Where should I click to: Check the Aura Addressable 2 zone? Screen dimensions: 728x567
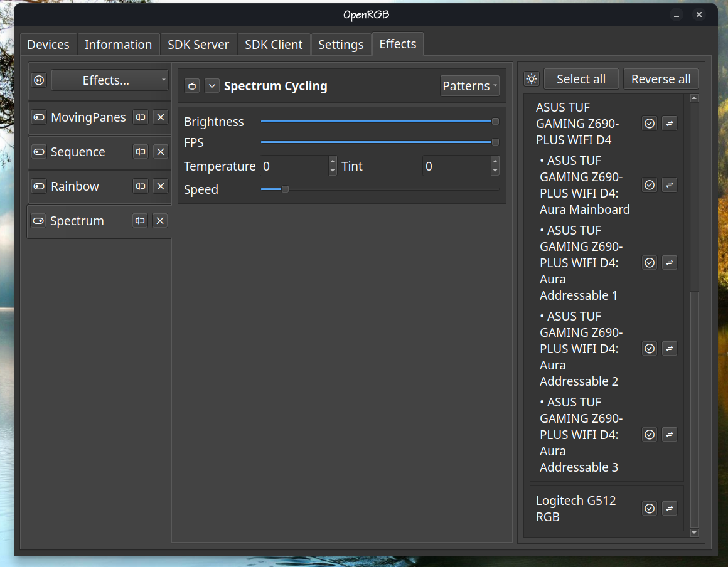coord(650,349)
